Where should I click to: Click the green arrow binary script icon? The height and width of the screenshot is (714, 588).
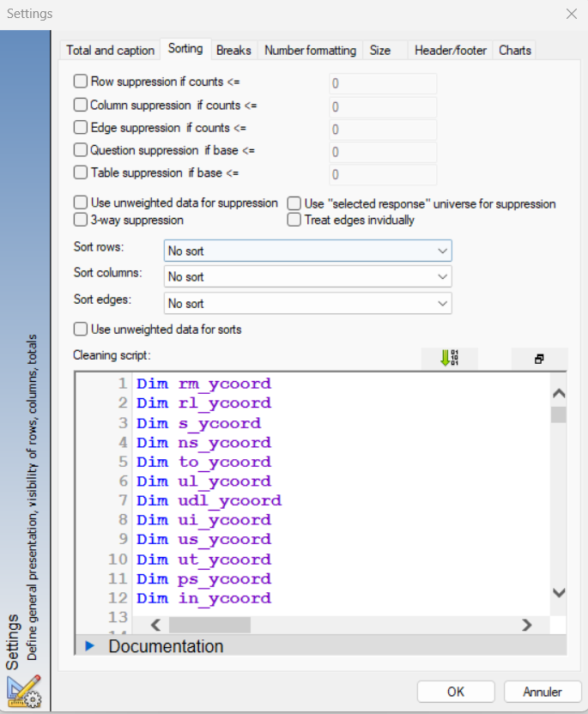450,359
